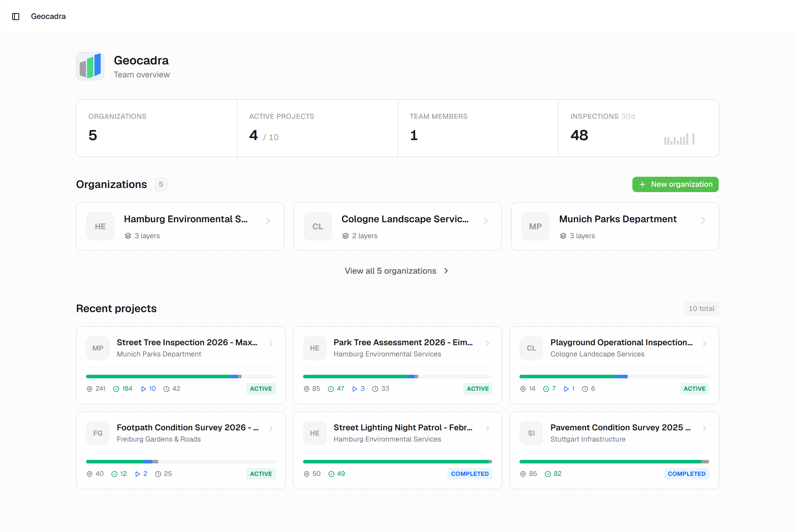
Task: Click the Team Members stat tile
Action: pos(478,128)
